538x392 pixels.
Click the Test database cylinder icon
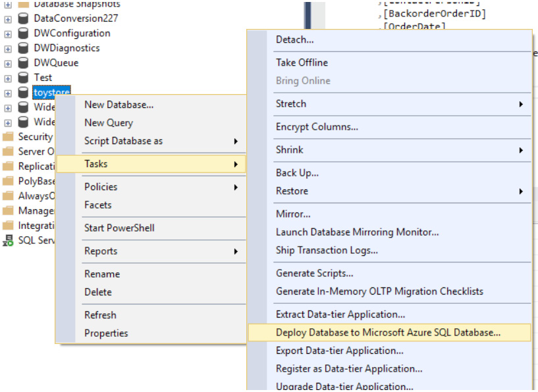click(23, 78)
